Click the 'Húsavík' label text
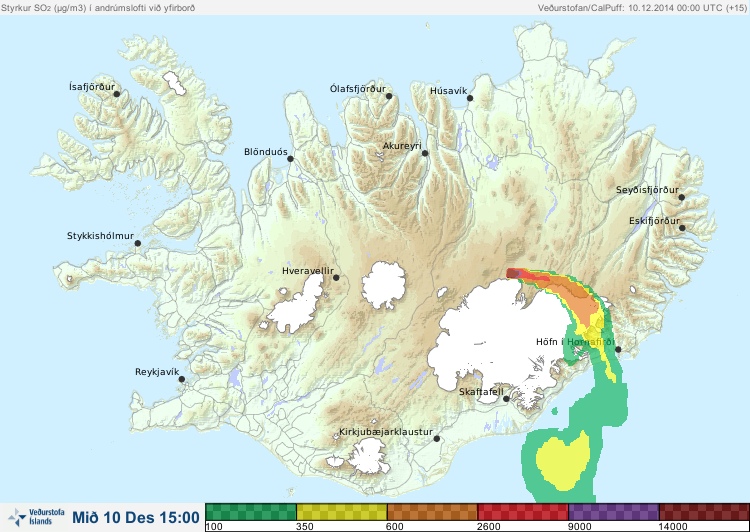 pos(449,91)
